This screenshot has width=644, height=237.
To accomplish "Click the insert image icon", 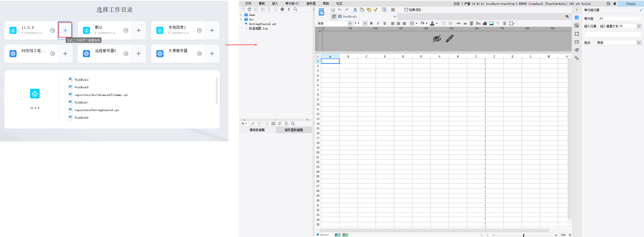I will (491, 23).
